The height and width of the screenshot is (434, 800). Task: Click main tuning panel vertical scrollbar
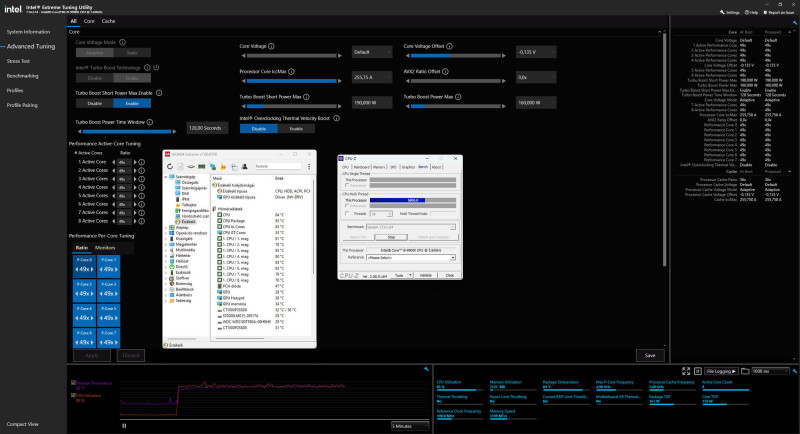[664, 148]
